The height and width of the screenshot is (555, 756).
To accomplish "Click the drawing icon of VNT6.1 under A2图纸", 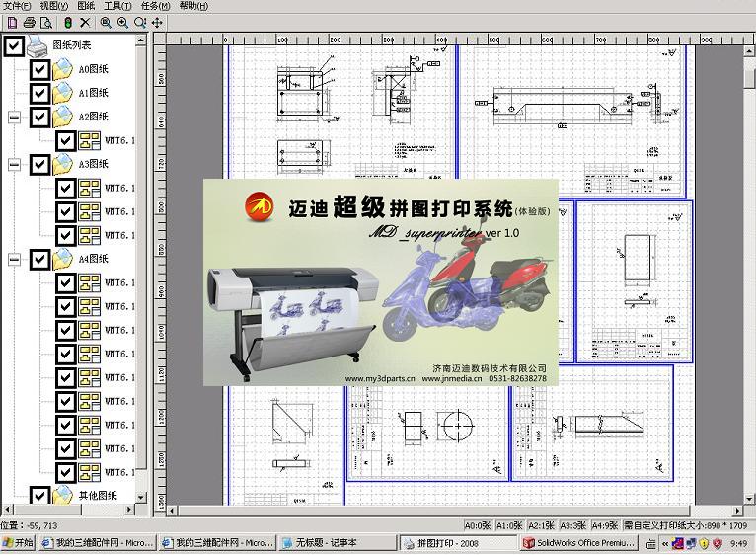I will click(89, 140).
